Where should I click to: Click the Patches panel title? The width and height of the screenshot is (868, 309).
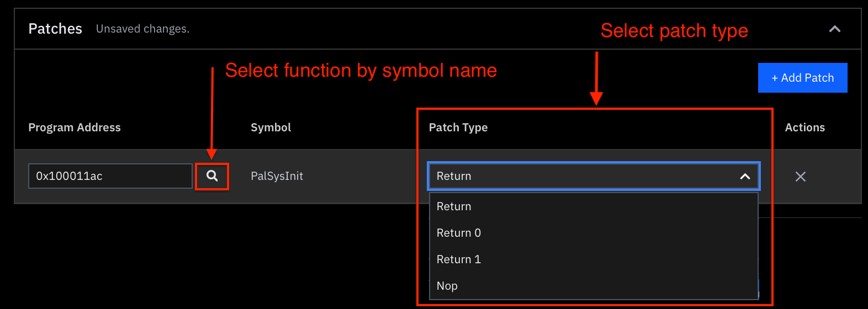(x=55, y=29)
